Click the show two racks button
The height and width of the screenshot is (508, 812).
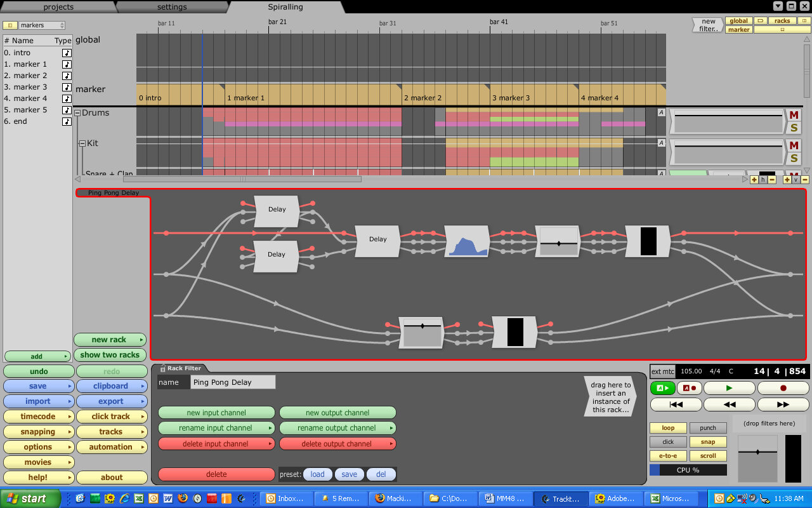tap(110, 355)
